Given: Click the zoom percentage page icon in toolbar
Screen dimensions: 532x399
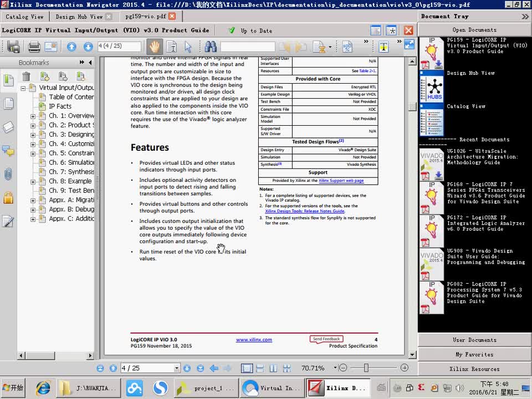Looking at the screenshot, I should click(x=347, y=47).
